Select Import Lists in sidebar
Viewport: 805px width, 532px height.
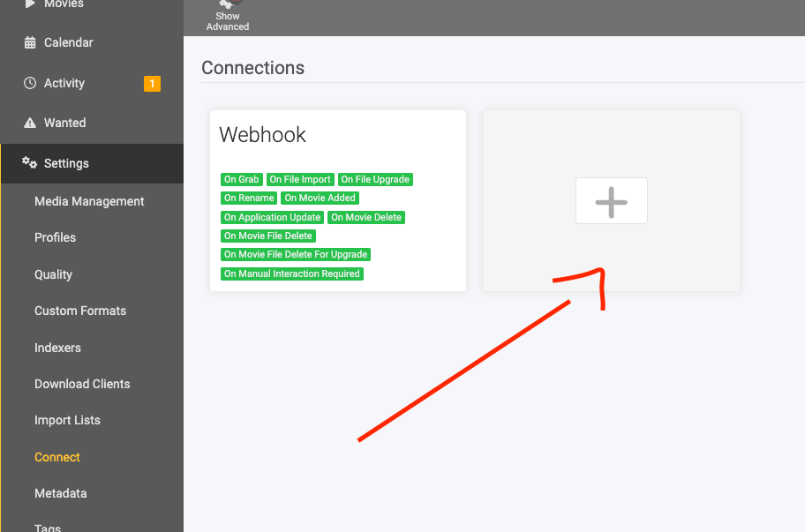pyautogui.click(x=67, y=420)
